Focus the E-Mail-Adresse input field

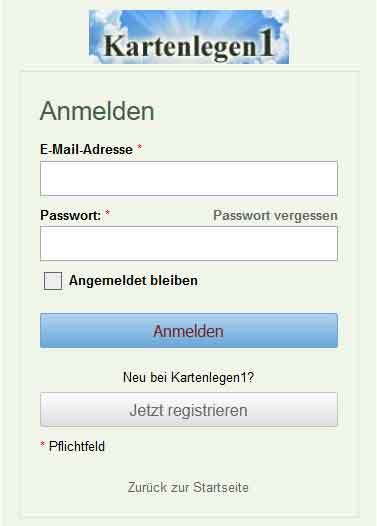[189, 178]
